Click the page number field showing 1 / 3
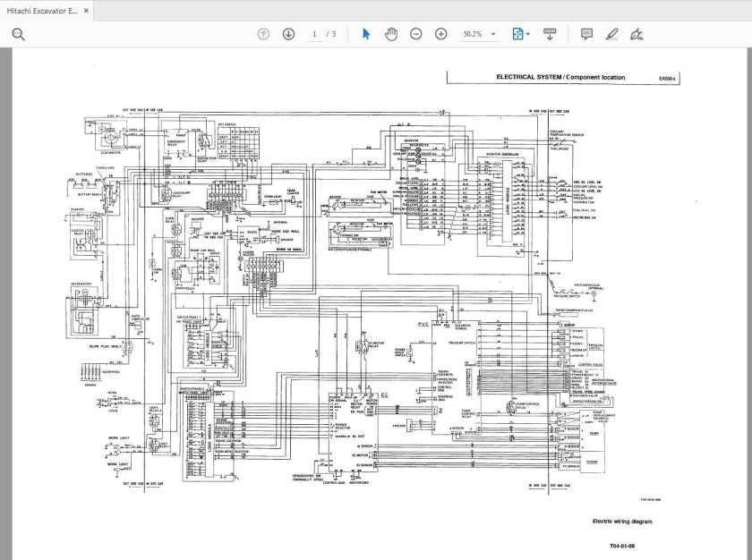 315,36
